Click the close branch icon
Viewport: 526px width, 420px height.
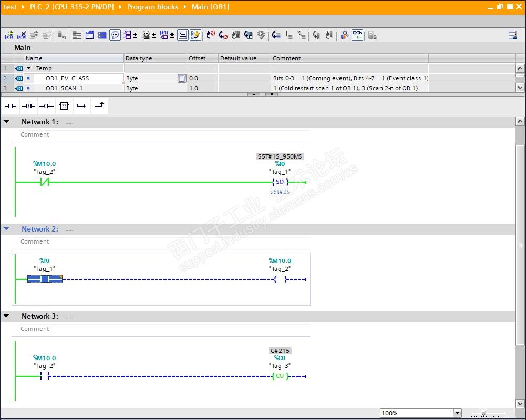coord(99,106)
